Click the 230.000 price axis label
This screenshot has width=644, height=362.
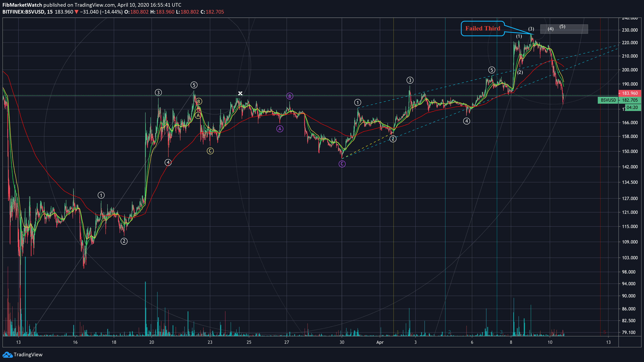point(630,30)
